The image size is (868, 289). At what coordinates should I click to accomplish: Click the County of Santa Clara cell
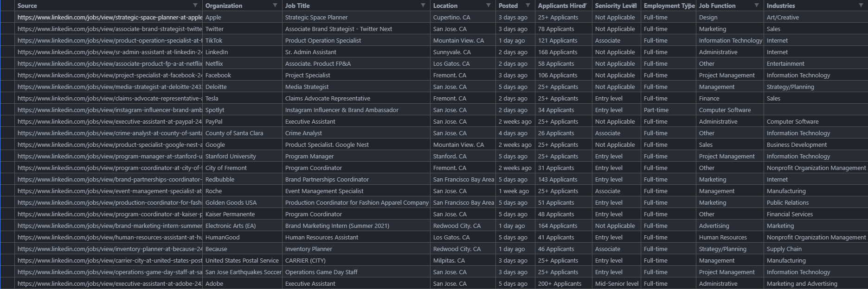click(x=243, y=133)
